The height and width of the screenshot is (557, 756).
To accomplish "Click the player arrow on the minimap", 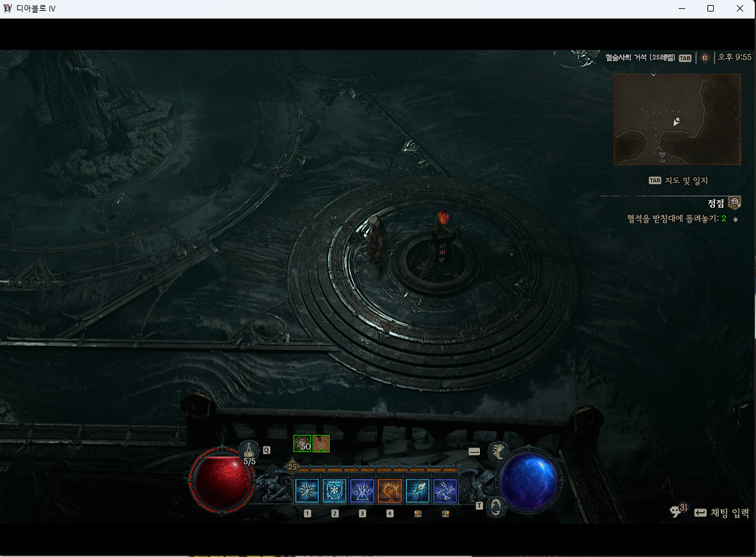I will click(677, 122).
